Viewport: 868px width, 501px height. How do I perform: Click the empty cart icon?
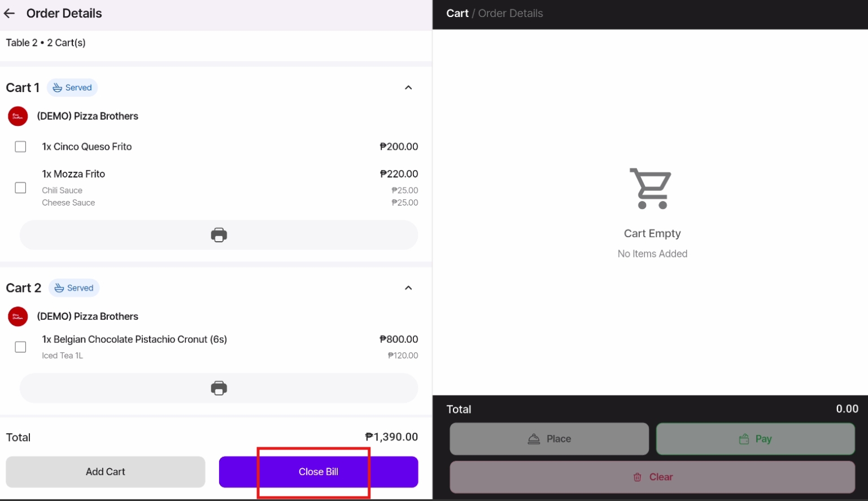click(x=651, y=189)
